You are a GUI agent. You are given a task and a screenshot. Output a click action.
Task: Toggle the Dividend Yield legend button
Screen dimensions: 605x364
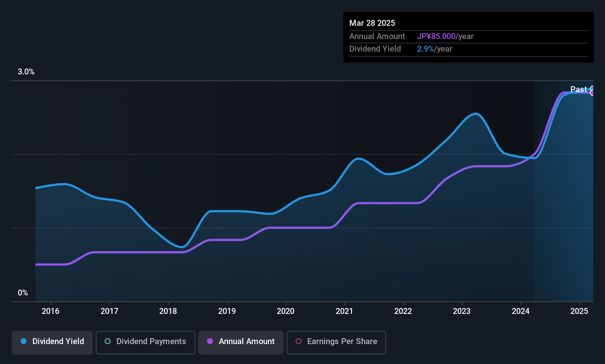(52, 342)
